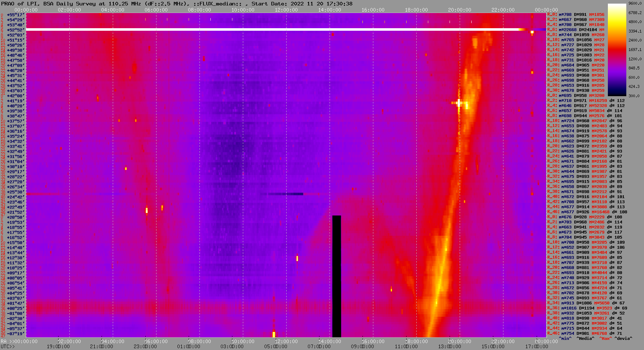Image resolution: width=644 pixels, height=350 pixels.
Task: Click the '+21°52' declination label
Action: [16, 212]
